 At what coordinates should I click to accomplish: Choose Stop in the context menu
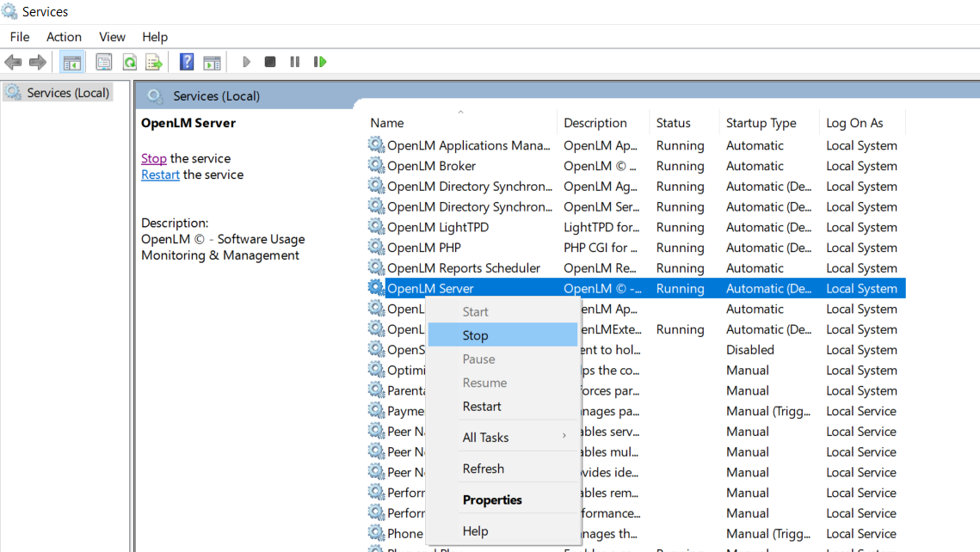coord(475,335)
